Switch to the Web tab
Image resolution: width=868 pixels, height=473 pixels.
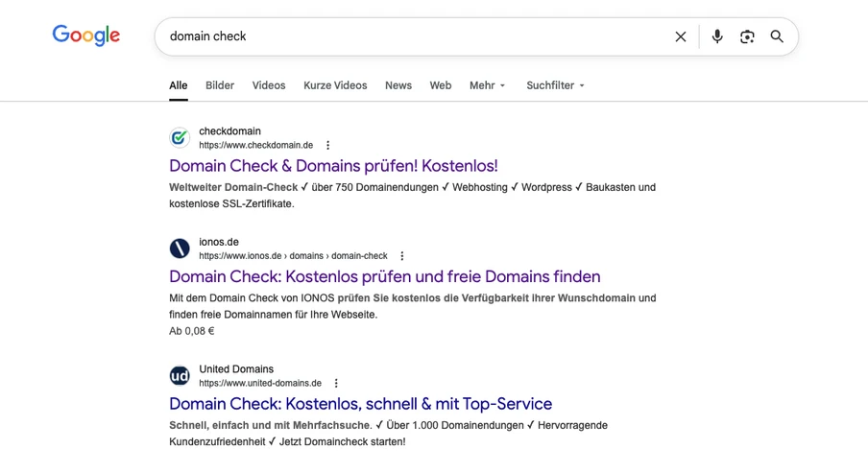point(440,85)
